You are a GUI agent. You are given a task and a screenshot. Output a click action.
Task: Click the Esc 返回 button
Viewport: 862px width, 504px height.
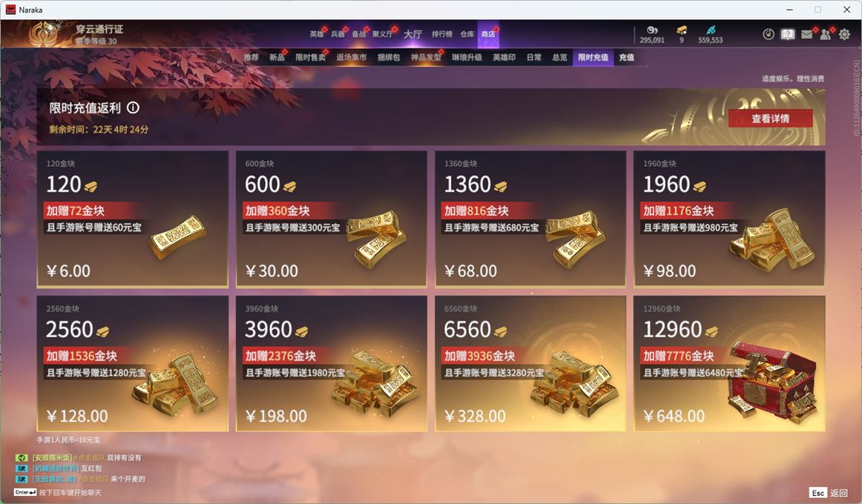click(x=829, y=492)
